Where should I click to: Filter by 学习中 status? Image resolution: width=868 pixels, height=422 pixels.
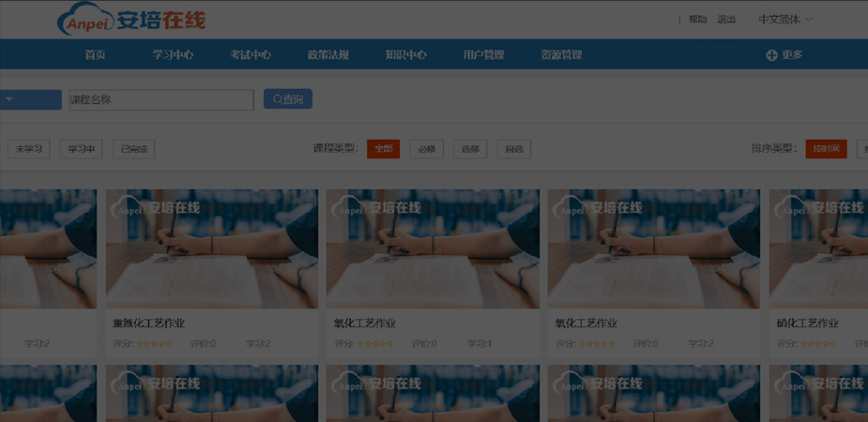point(82,149)
